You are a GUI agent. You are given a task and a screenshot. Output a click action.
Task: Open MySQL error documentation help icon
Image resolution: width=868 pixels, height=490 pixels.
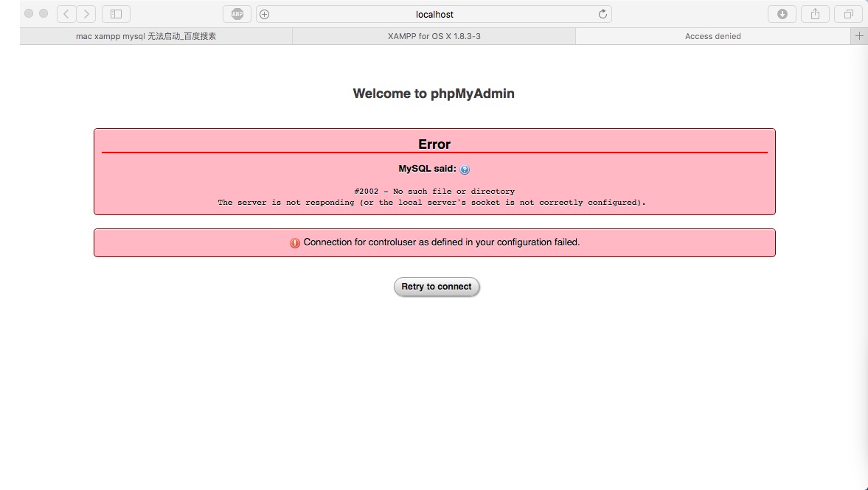[x=465, y=169]
